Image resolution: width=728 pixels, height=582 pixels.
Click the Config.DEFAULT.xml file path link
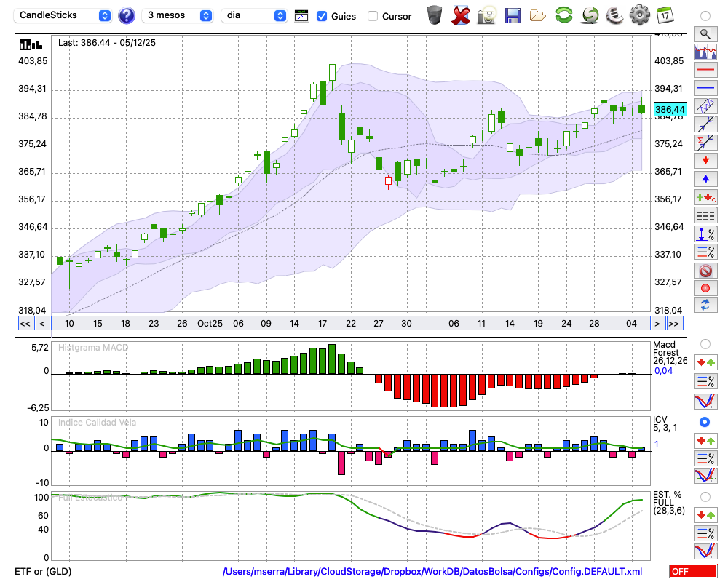[x=432, y=572]
